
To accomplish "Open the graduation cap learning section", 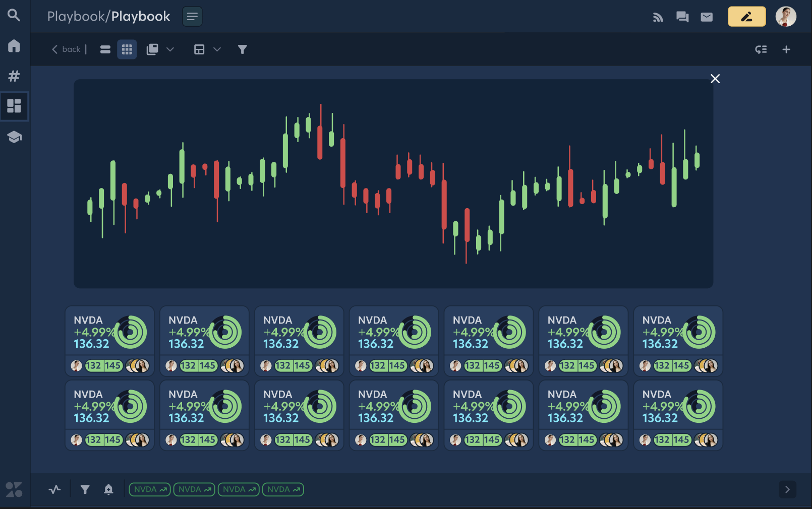I will (14, 137).
